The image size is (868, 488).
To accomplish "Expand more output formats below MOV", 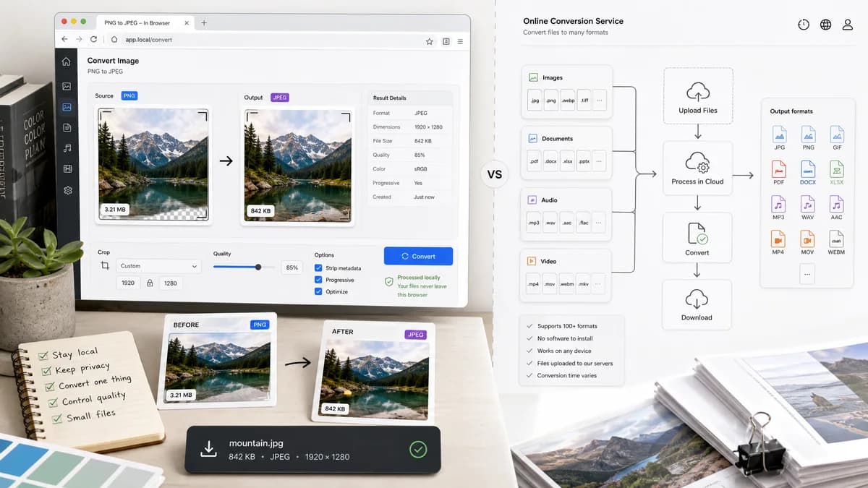I will 807,273.
